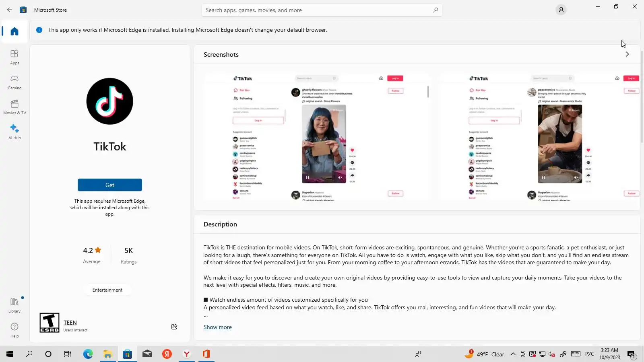Open the Entertainment category tag
The image size is (644, 362).
[107, 290]
